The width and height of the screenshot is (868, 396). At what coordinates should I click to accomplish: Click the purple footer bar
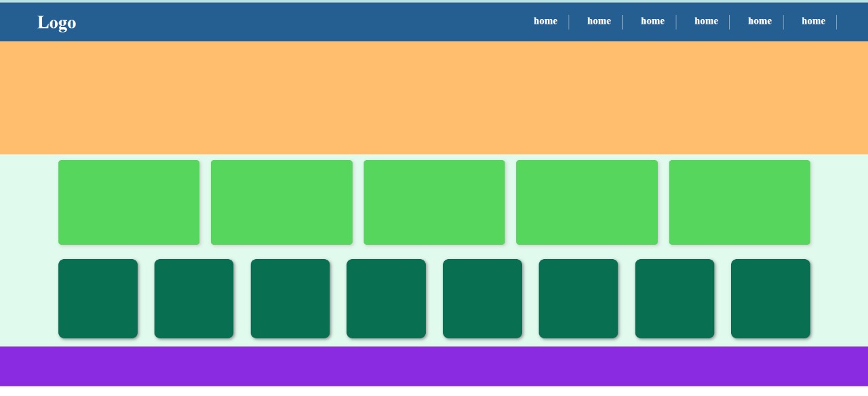434,366
